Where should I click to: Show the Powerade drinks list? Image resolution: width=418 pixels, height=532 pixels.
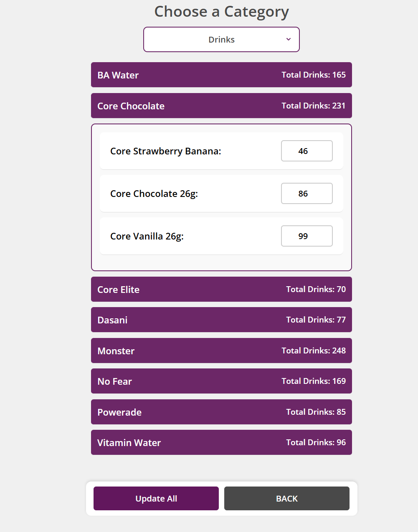click(221, 412)
